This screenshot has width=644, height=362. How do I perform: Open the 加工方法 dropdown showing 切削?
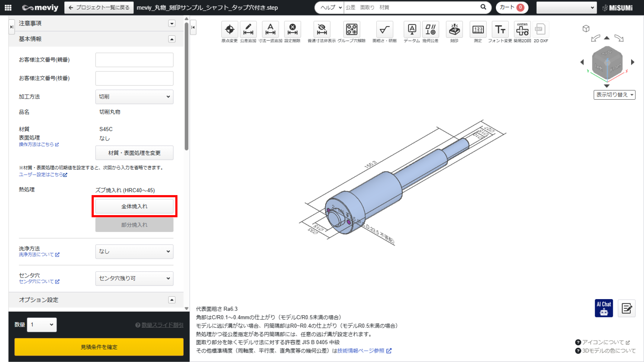pyautogui.click(x=134, y=97)
